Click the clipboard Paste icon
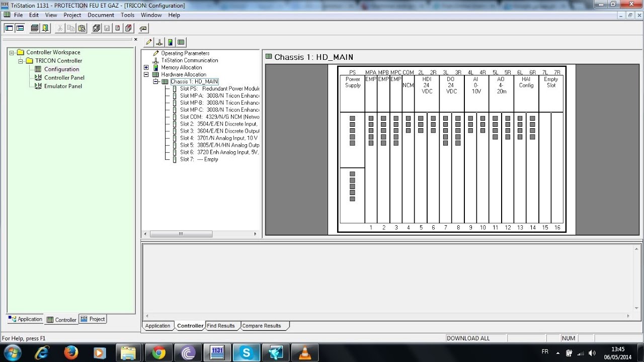Screen dimensions: 644x362 click(x=82, y=28)
